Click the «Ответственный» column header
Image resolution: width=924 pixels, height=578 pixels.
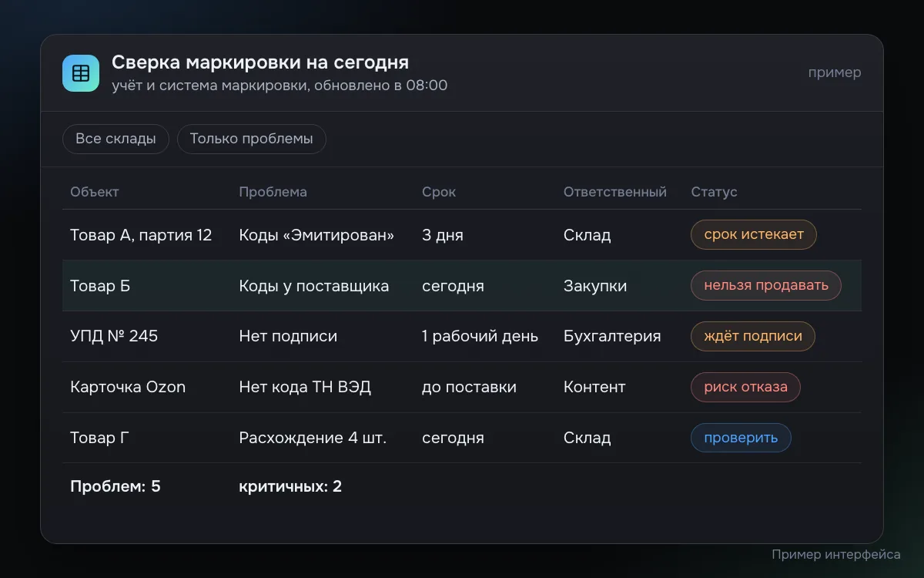point(615,192)
